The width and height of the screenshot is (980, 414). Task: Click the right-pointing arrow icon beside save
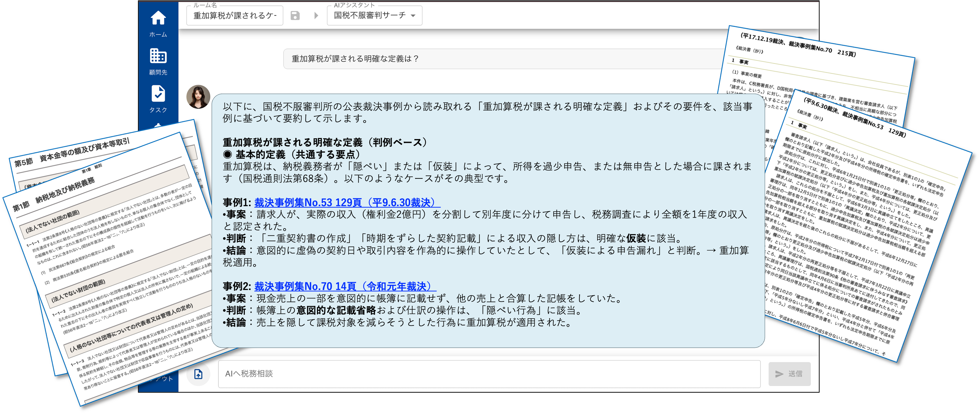point(316,16)
